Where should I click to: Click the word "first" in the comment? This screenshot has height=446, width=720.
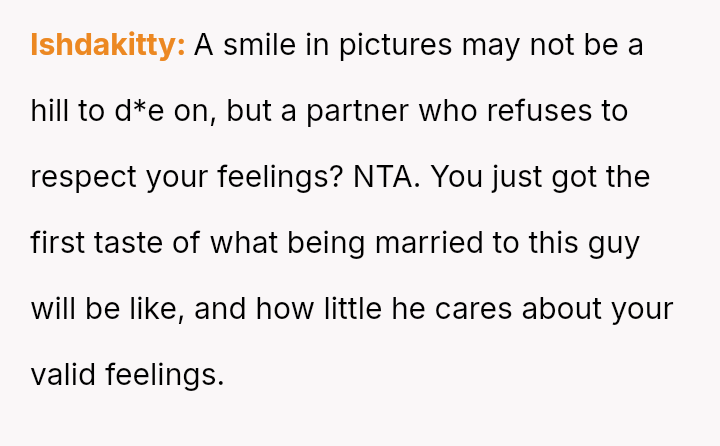(x=53, y=244)
